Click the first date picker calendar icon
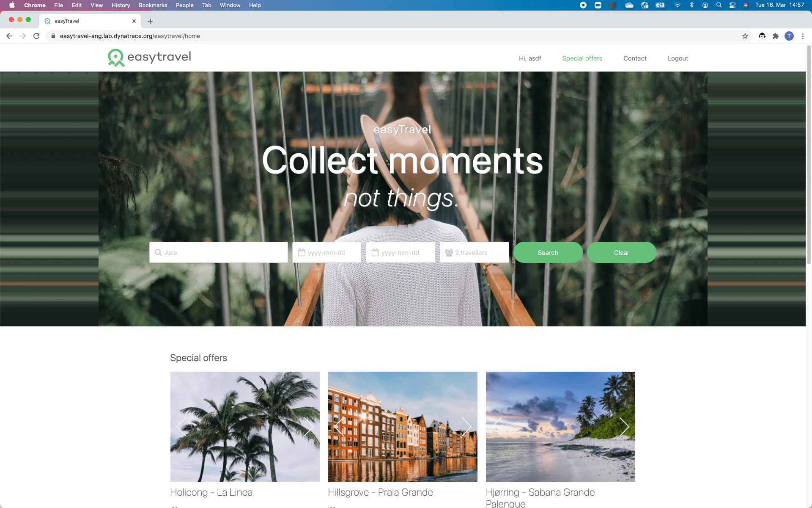The width and height of the screenshot is (812, 508). coord(302,252)
